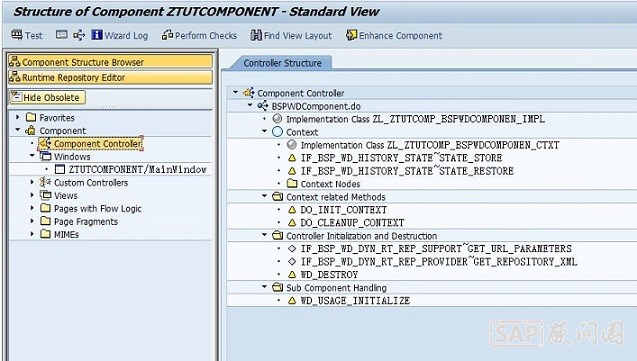Click the BSPWDComponent.do controller icon

click(x=263, y=106)
